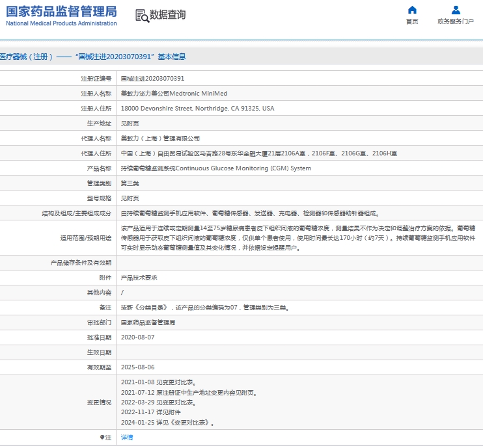Click the 适用范围/预期用途 description paragraph
The image size is (483, 448).
[298, 238]
